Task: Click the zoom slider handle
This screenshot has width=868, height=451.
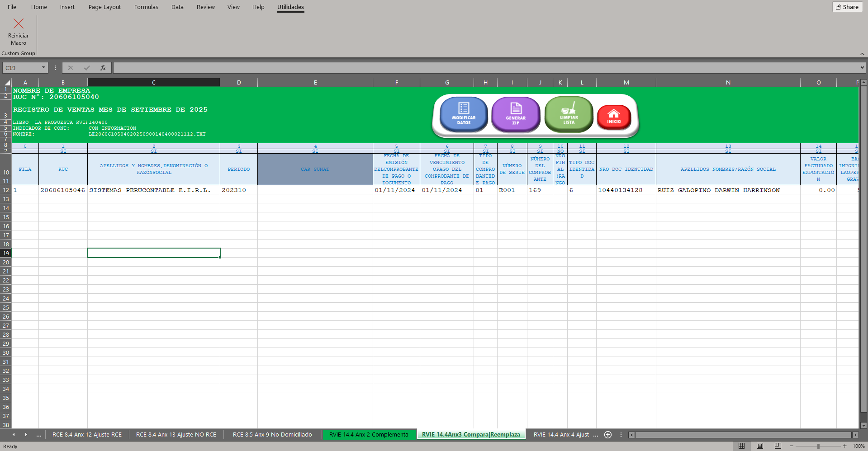Action: (818, 446)
